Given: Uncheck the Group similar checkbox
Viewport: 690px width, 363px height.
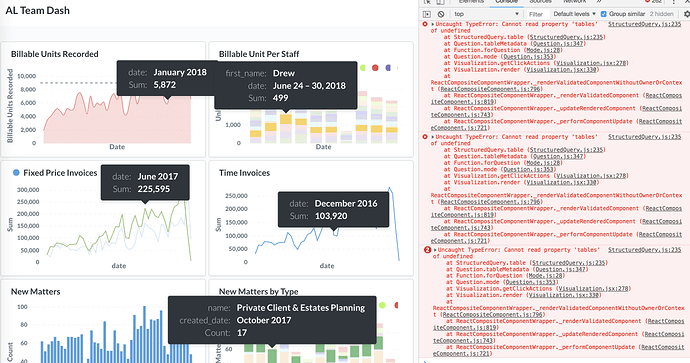Looking at the screenshot, I should pyautogui.click(x=603, y=14).
